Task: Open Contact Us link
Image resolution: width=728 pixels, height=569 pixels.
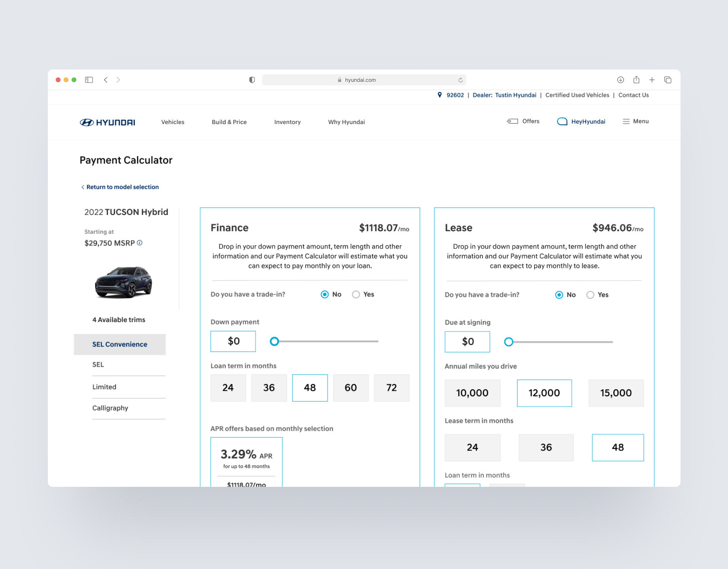Action: coord(633,95)
